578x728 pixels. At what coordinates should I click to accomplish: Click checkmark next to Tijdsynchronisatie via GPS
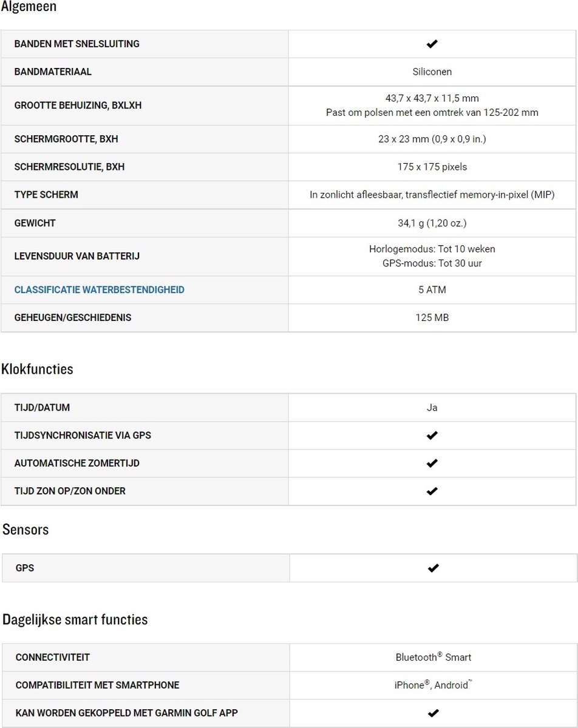pos(432,436)
